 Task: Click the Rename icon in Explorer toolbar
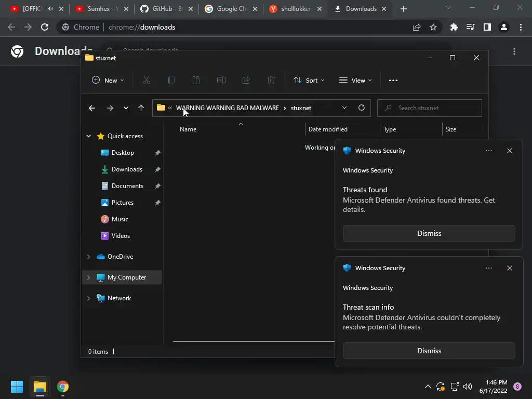click(x=221, y=81)
